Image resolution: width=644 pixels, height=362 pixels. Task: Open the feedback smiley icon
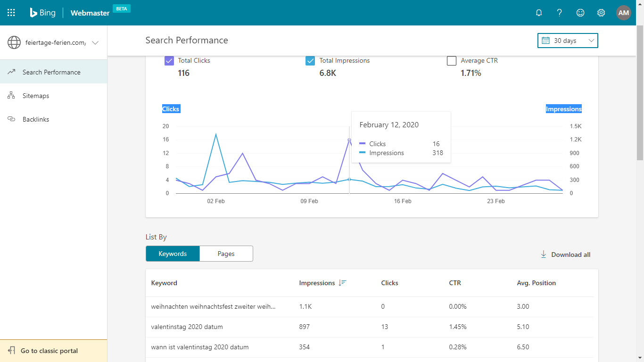pyautogui.click(x=580, y=13)
